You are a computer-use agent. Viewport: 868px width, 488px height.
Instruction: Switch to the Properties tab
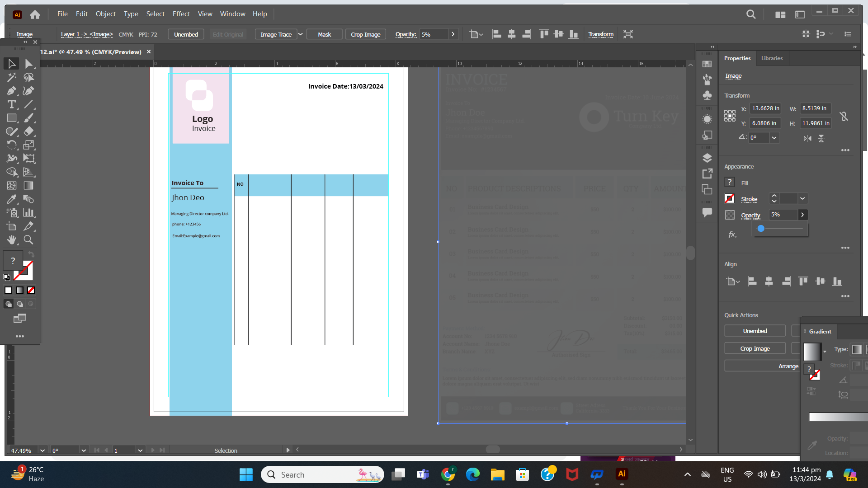coord(737,58)
